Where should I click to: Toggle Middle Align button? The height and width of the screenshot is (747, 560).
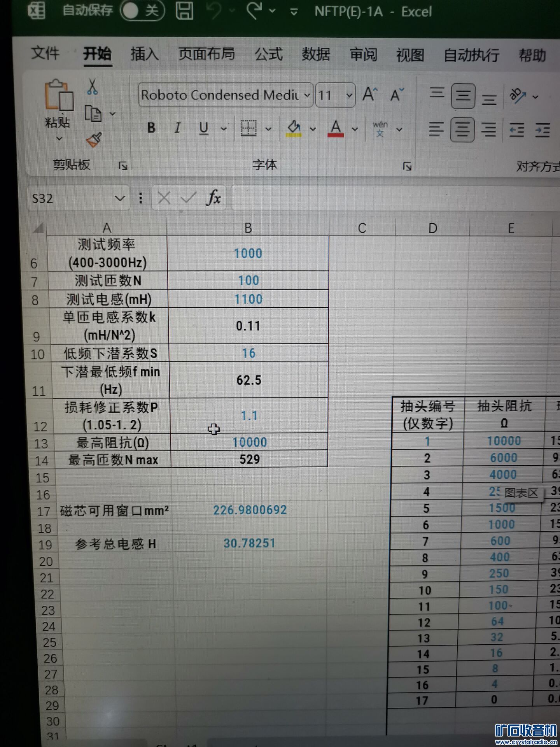(x=463, y=96)
